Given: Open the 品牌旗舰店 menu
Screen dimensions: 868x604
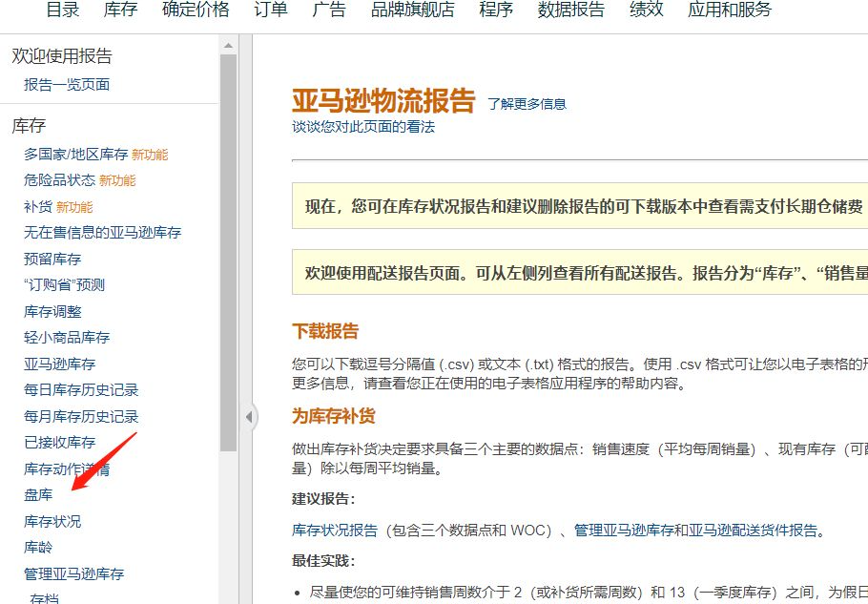Looking at the screenshot, I should click(x=412, y=10).
